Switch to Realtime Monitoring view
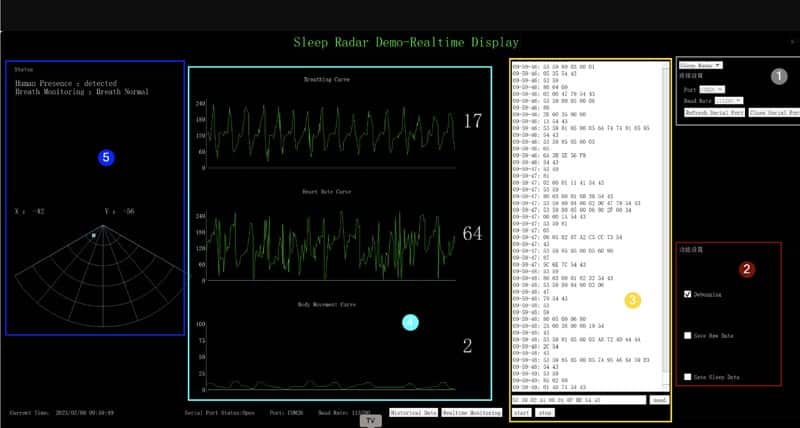The width and height of the screenshot is (800, 428). (472, 411)
